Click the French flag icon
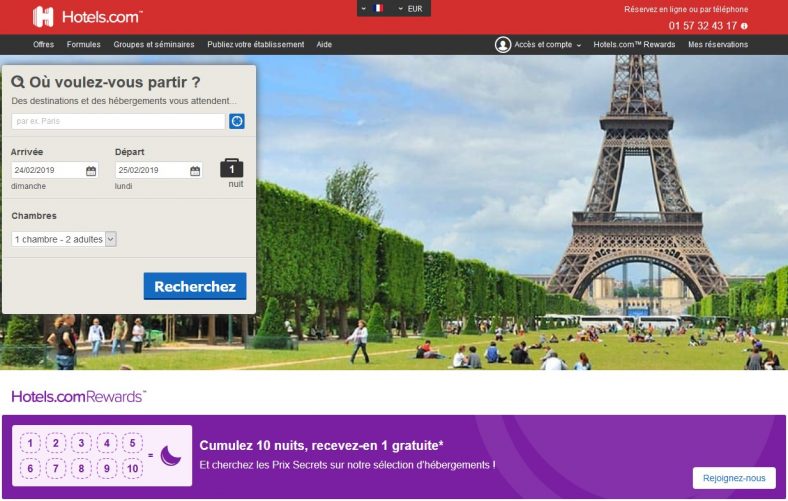This screenshot has width=788, height=501. 378,8
